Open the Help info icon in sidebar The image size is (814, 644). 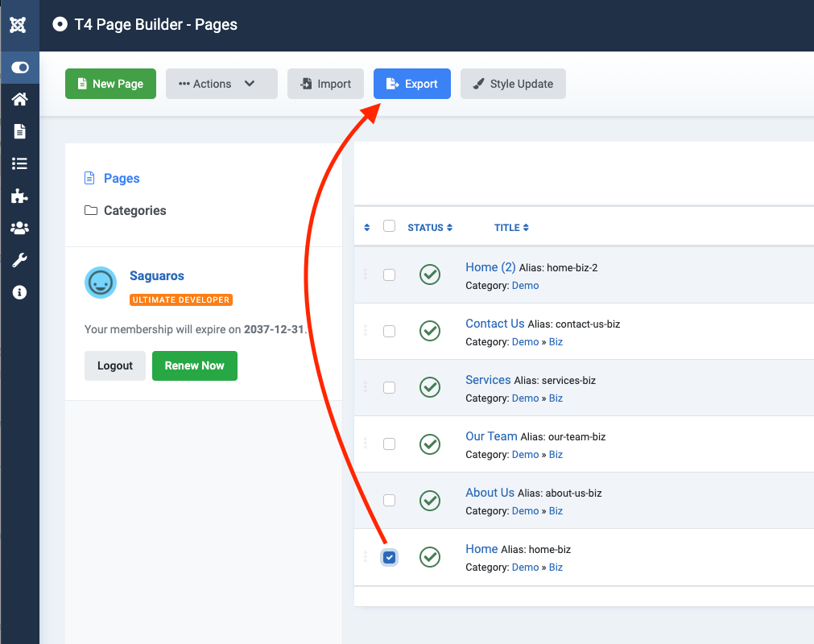(19, 292)
